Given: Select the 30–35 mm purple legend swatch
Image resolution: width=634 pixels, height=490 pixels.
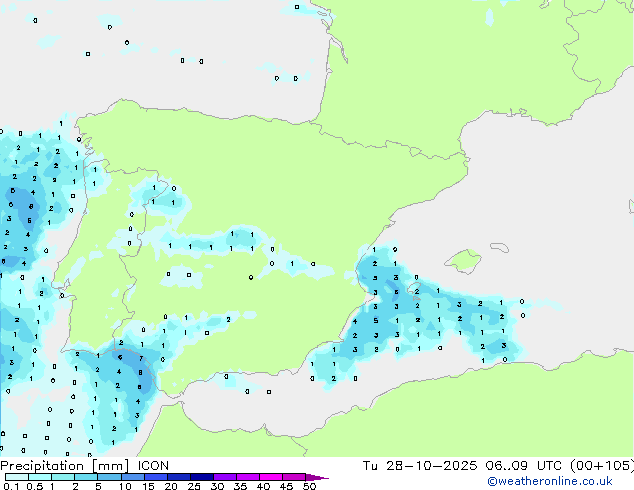Looking at the screenshot, I should click(224, 477).
